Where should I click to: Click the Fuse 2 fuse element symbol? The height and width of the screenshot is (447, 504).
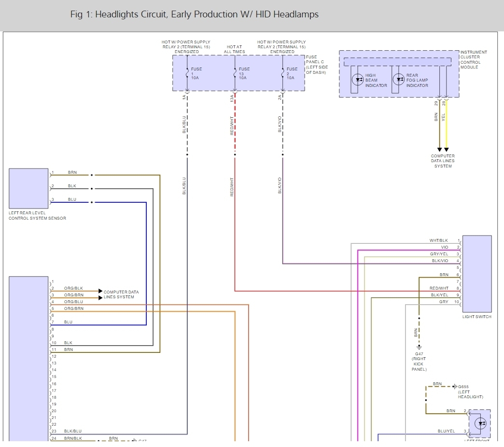(x=282, y=73)
